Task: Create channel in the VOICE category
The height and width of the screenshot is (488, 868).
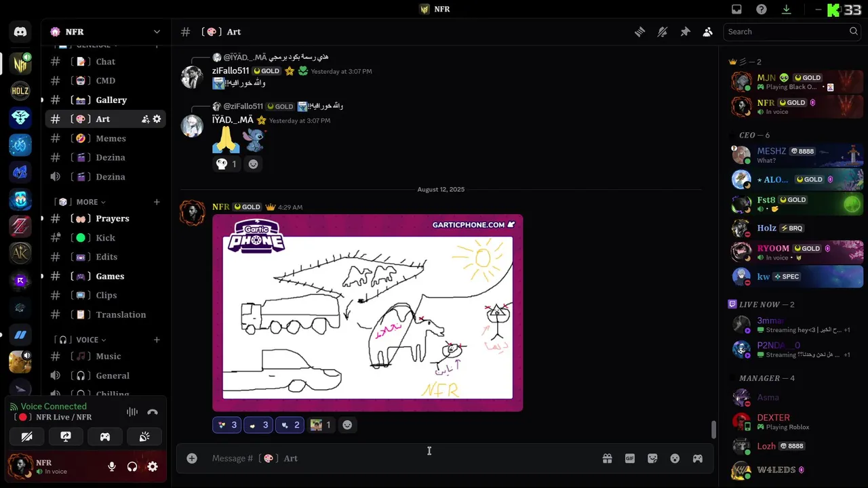Action: (157, 340)
